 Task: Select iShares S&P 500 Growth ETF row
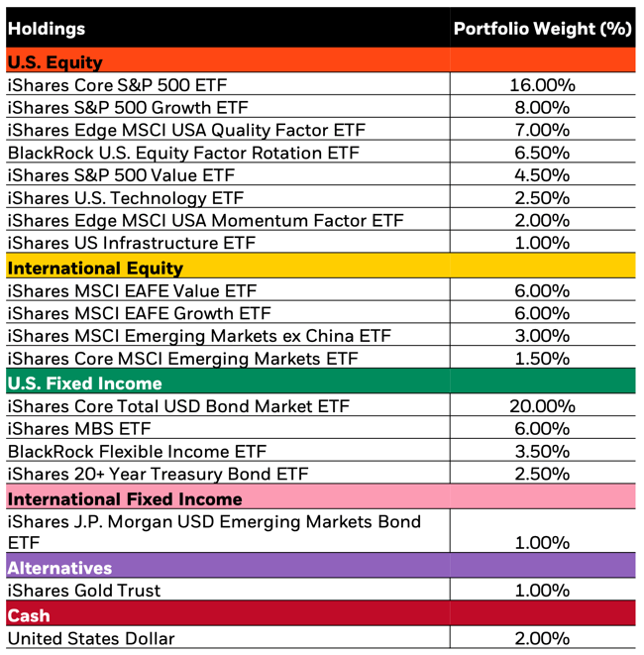click(128, 108)
